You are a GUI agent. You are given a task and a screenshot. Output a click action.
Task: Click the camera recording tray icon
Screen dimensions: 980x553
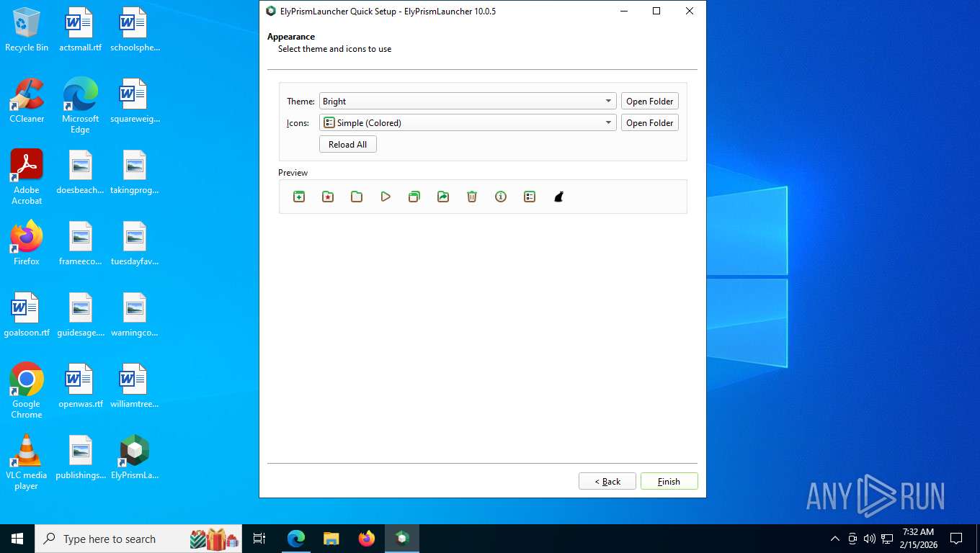852,539
